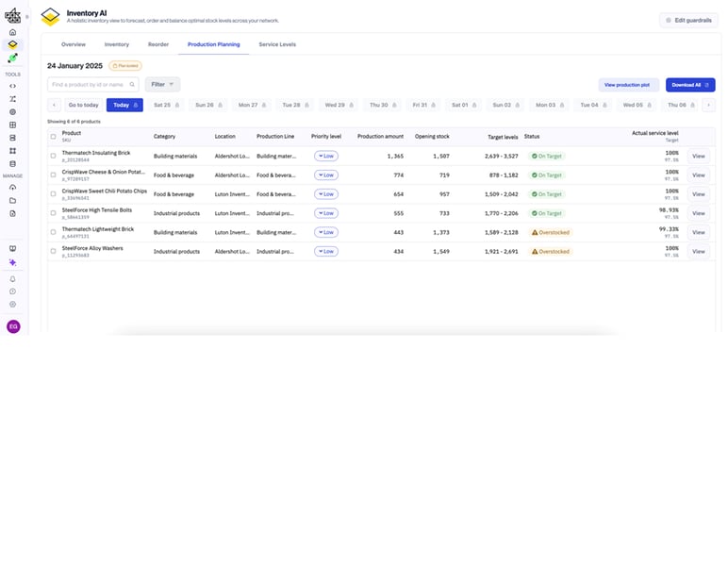Select the Sat 25 date tab

pyautogui.click(x=166, y=105)
